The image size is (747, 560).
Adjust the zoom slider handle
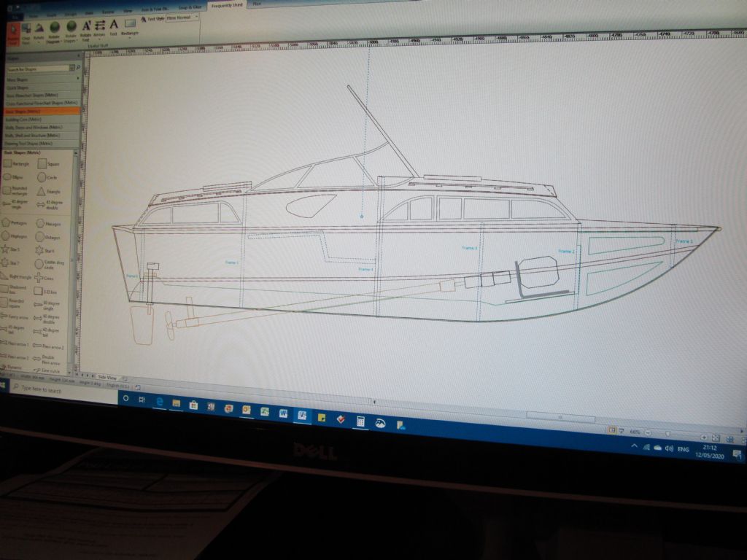point(668,434)
